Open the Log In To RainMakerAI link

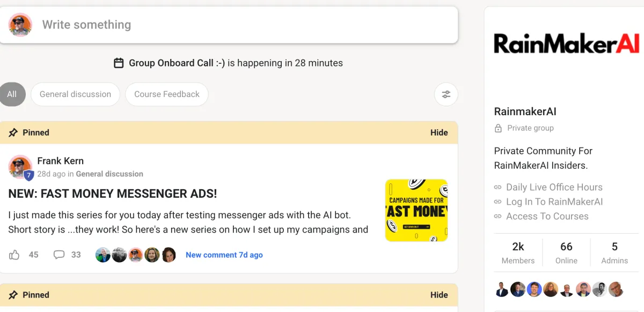point(554,202)
